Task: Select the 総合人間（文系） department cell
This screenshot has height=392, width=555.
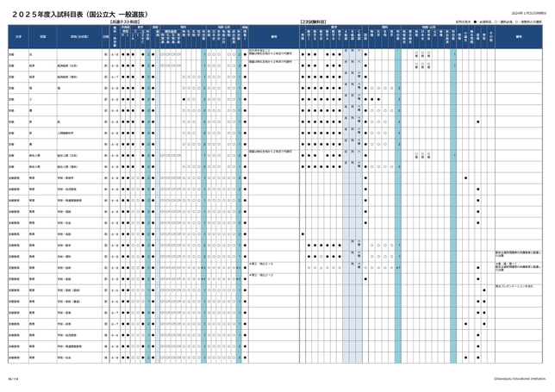Action: coord(71,156)
